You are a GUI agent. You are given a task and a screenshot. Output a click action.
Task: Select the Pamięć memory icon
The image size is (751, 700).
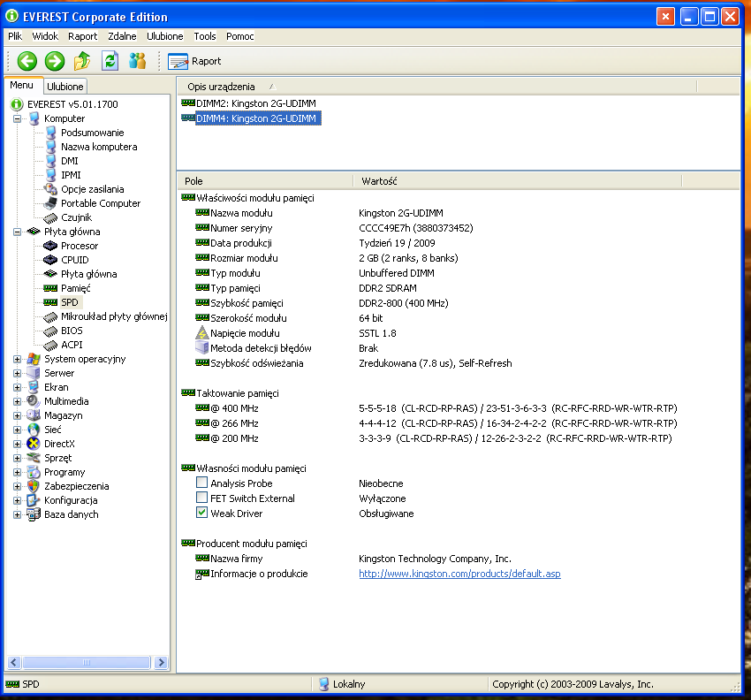50,288
